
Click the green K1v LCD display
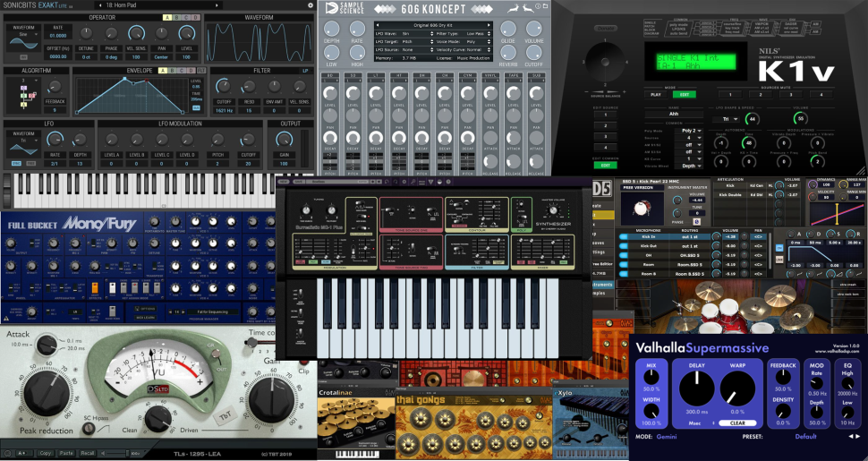696,62
